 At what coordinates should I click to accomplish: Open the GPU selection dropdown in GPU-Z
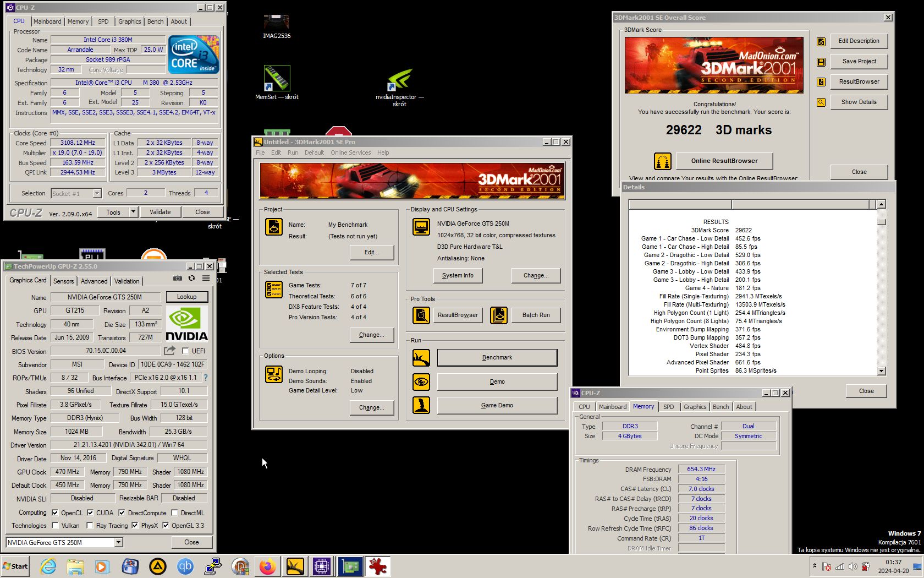pyautogui.click(x=118, y=543)
